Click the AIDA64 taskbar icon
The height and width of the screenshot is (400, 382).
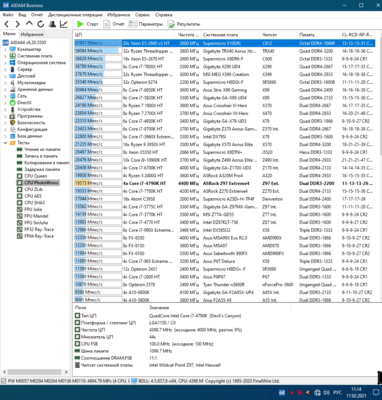[282, 392]
